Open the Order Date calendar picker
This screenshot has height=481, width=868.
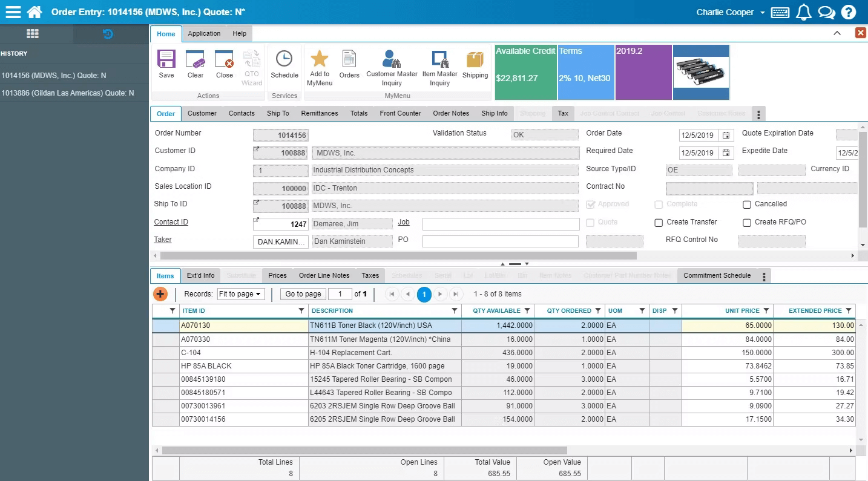click(726, 136)
